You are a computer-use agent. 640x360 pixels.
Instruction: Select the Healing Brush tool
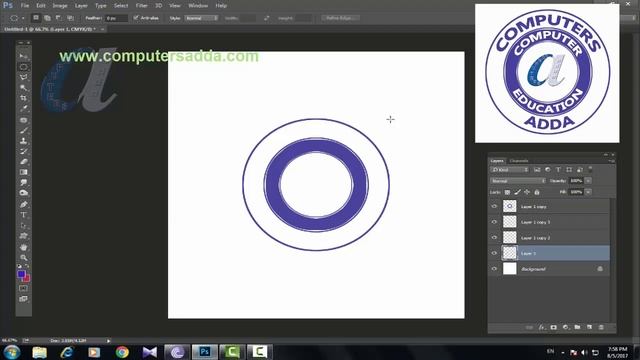click(23, 120)
